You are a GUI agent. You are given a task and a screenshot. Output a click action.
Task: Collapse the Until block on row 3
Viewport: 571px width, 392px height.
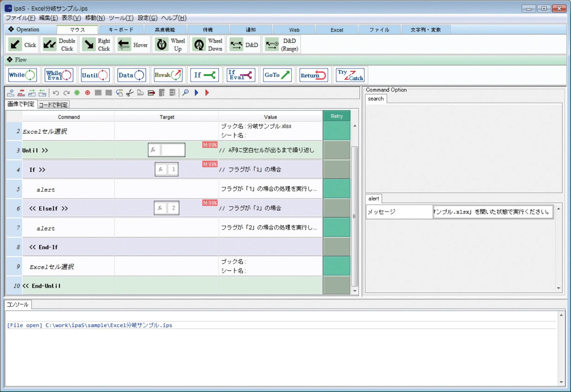45,151
